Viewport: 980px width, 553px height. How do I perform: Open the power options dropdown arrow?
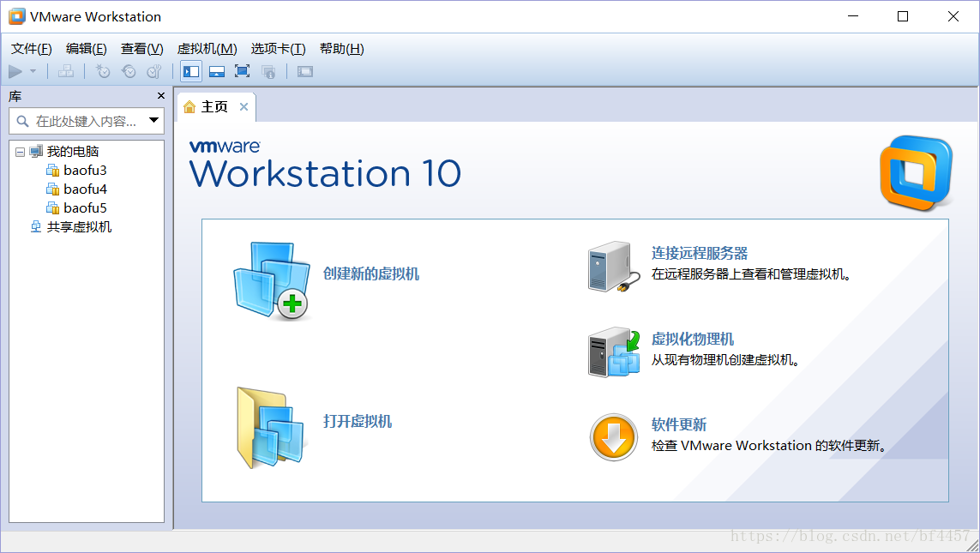click(x=33, y=72)
